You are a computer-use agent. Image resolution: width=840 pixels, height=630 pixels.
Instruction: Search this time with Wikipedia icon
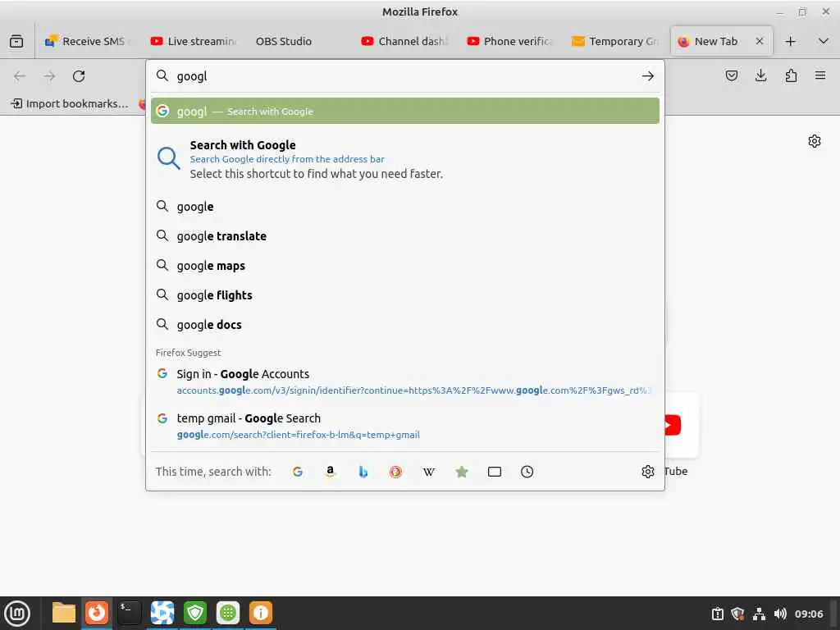(428, 472)
